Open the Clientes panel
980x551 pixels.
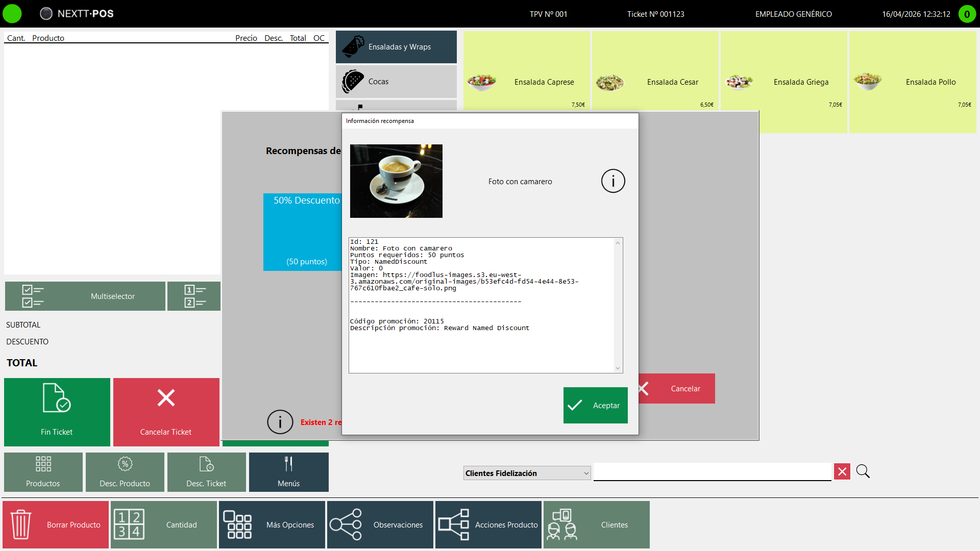click(x=597, y=524)
